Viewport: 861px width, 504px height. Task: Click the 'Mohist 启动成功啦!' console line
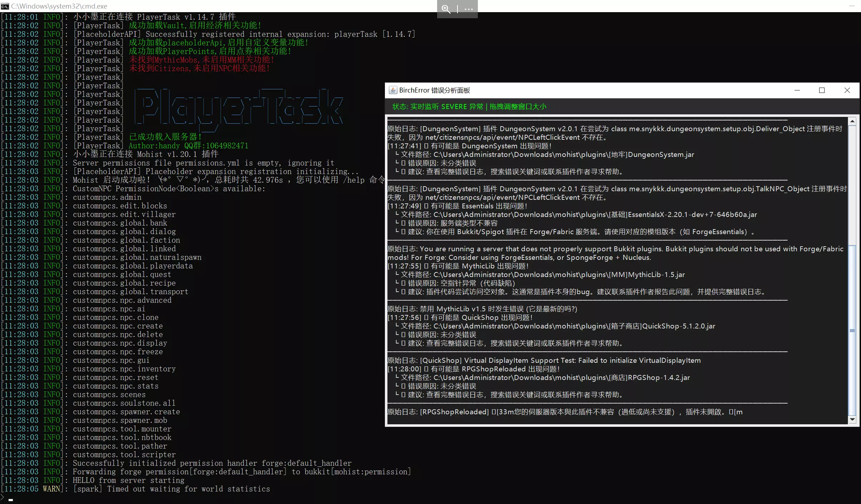click(193, 180)
